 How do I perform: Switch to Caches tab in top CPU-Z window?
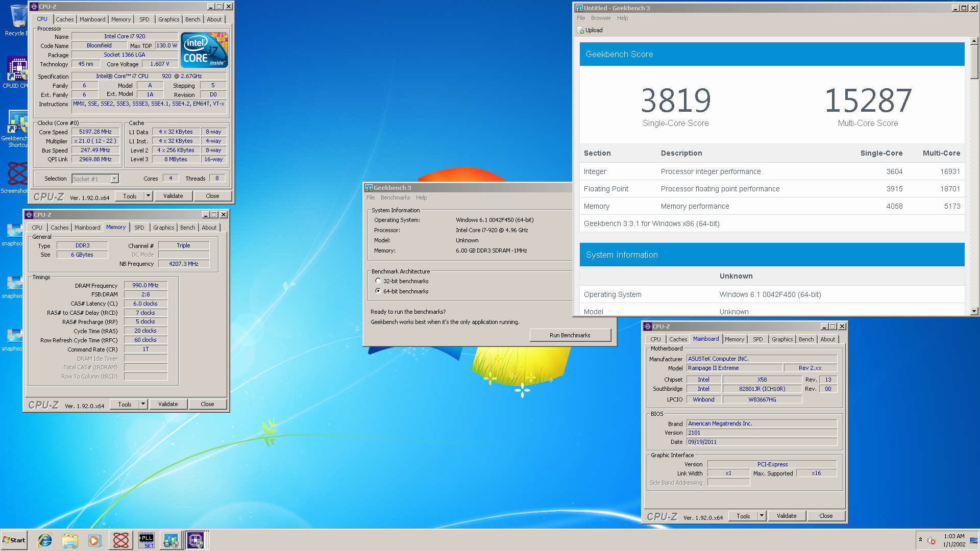point(65,19)
